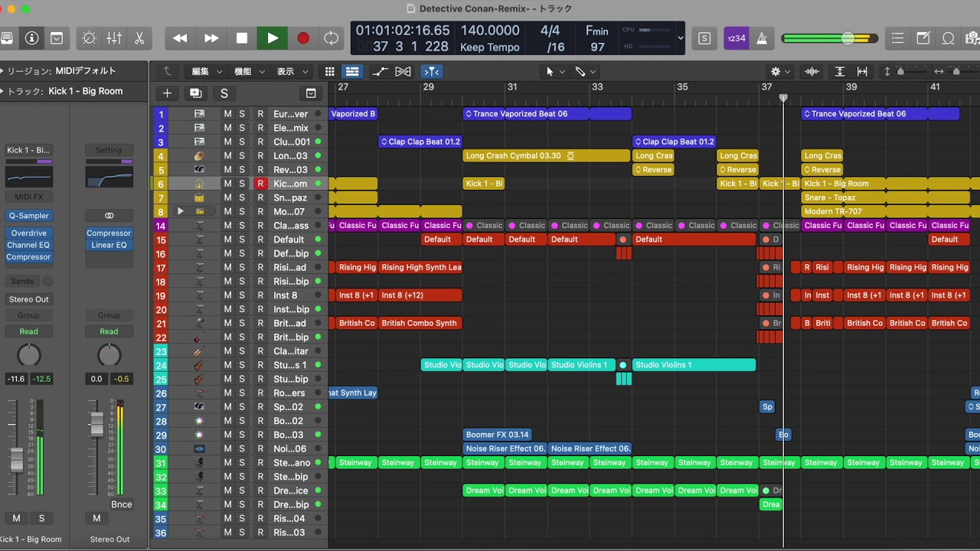Viewport: 980px width, 551px height.
Task: Toggle Cycle mode button
Action: (332, 38)
